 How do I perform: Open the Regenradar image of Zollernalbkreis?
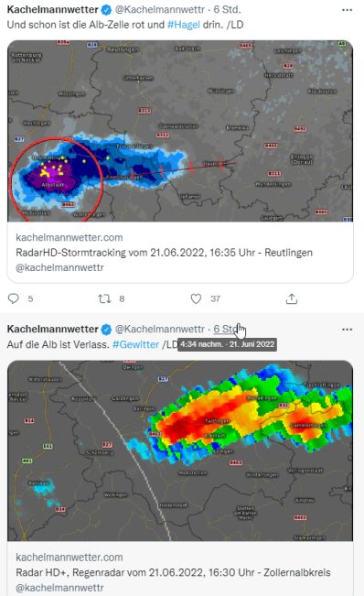[180, 450]
